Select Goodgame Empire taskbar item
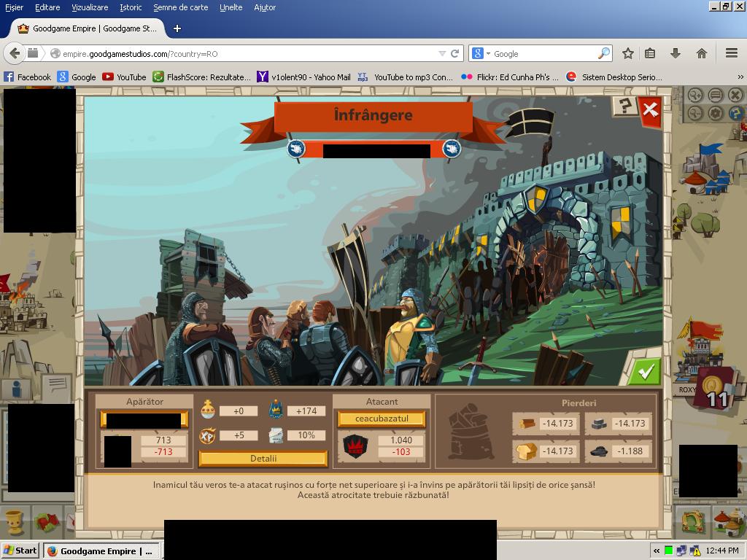747x560 pixels. click(101, 551)
